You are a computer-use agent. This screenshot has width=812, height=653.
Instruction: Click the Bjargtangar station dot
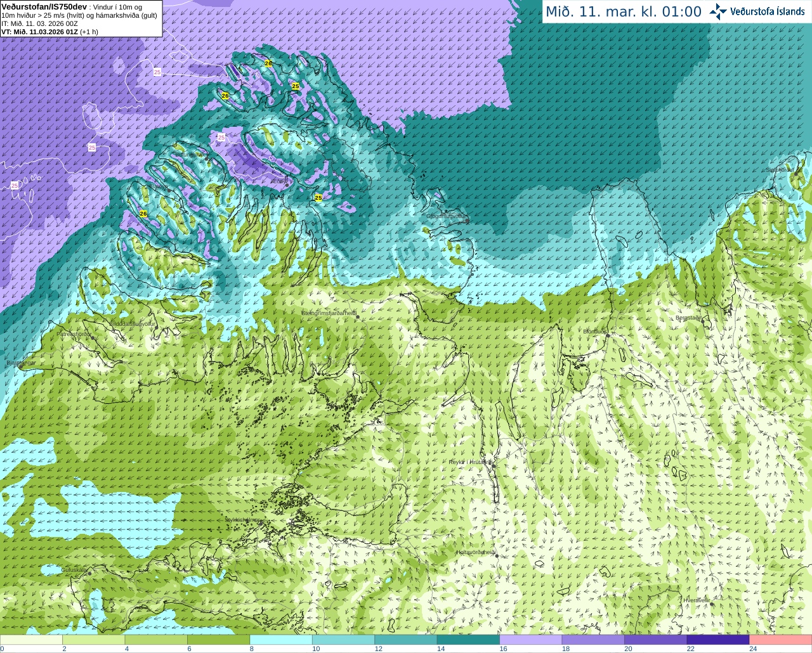pos(21,367)
